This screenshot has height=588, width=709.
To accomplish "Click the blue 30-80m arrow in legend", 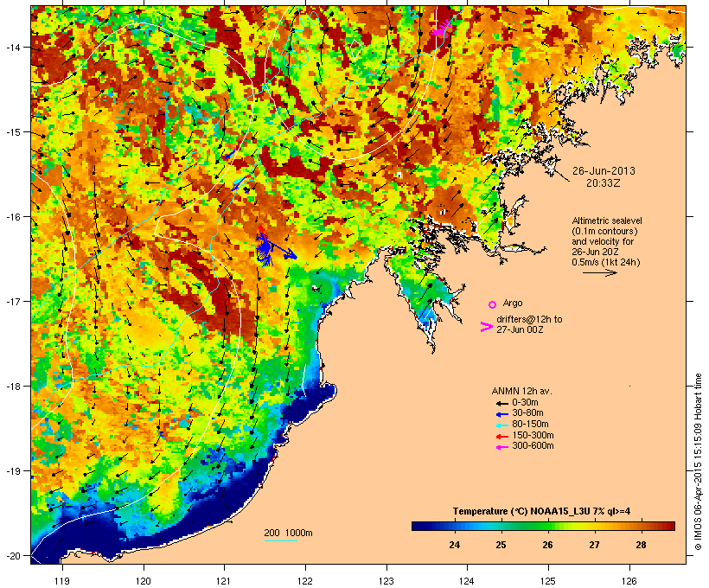I will [501, 414].
